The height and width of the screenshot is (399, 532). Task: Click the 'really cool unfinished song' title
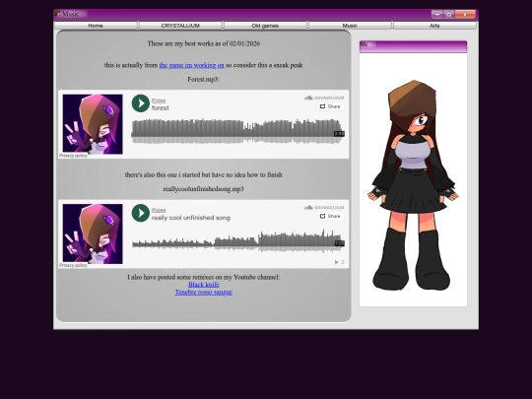[x=191, y=218]
